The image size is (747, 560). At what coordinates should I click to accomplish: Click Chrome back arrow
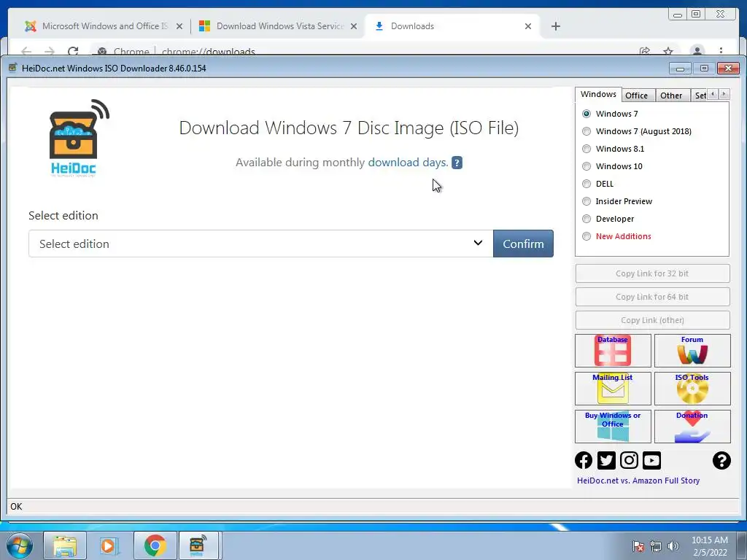coord(27,51)
